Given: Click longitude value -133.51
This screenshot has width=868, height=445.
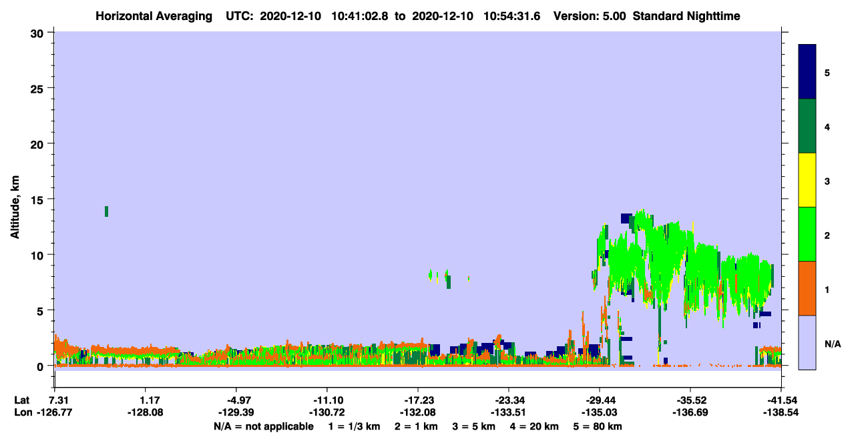Looking at the screenshot, I should [x=509, y=412].
